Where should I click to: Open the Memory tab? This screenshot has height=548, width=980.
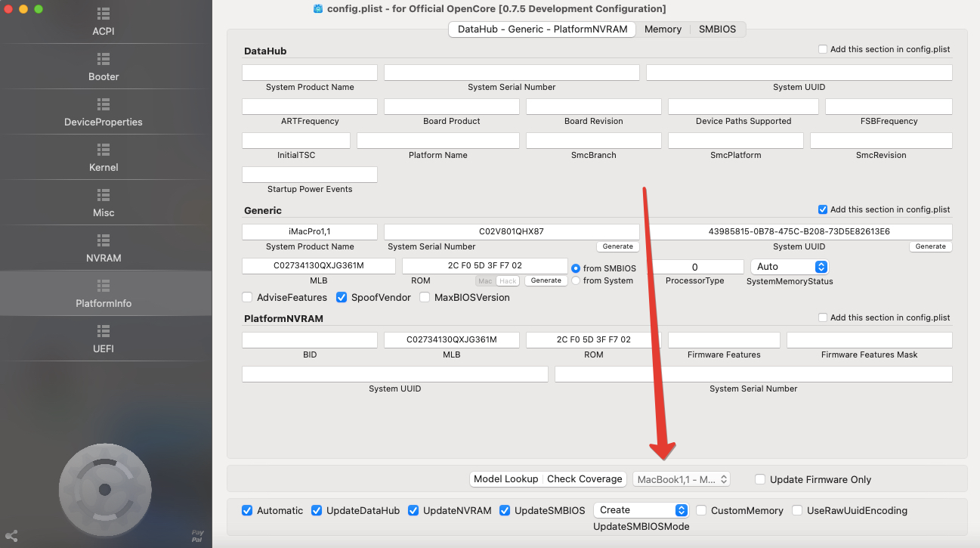coord(663,29)
